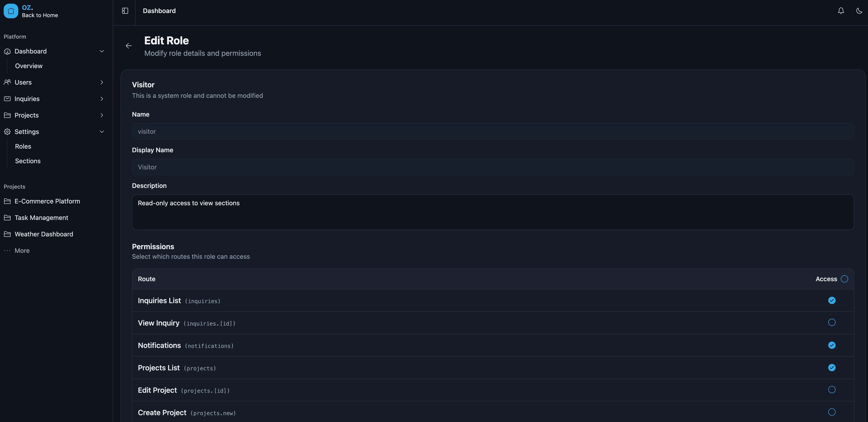
Task: Collapse the Dashboard section chevron
Action: (x=102, y=51)
